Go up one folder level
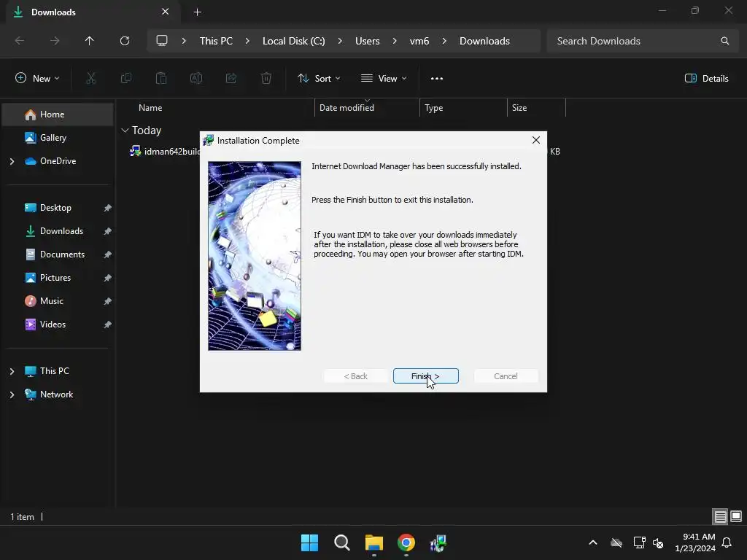This screenshot has width=747, height=560. point(90,41)
